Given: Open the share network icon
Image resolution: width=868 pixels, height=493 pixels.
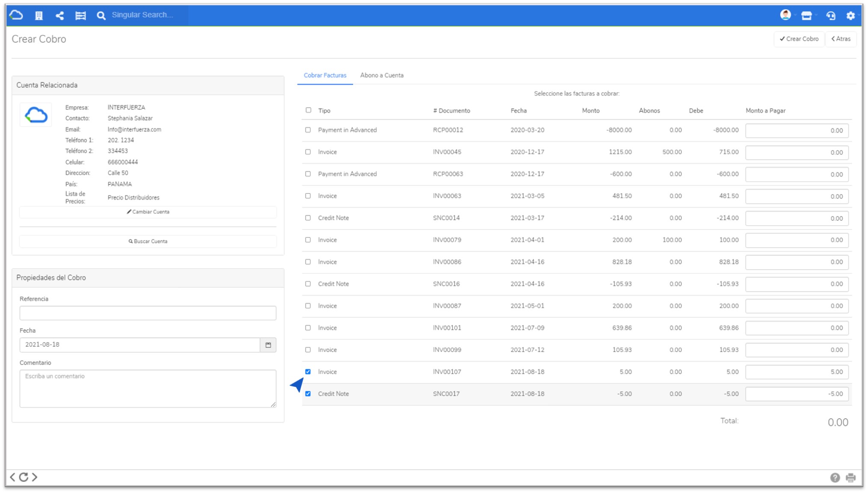Looking at the screenshot, I should click(60, 16).
